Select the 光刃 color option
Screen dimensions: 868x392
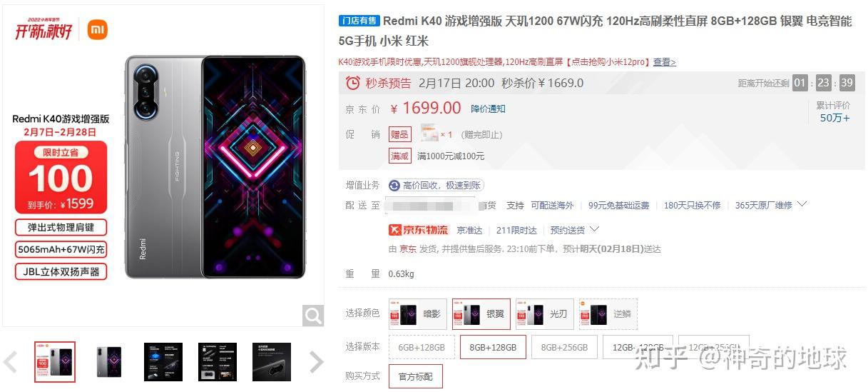(x=545, y=314)
